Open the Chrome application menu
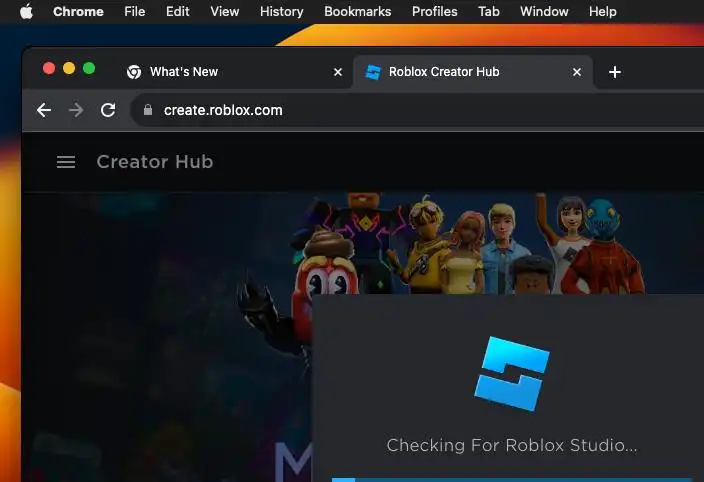 pos(78,11)
